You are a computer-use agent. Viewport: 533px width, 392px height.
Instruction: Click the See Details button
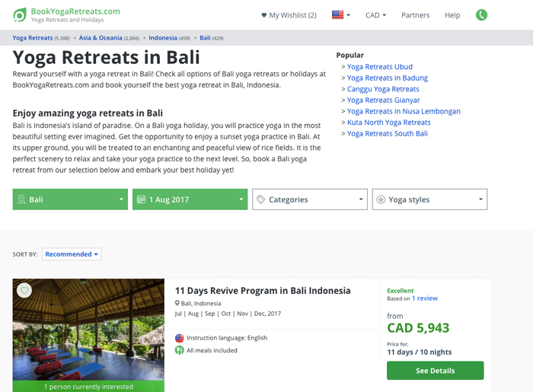tap(435, 371)
